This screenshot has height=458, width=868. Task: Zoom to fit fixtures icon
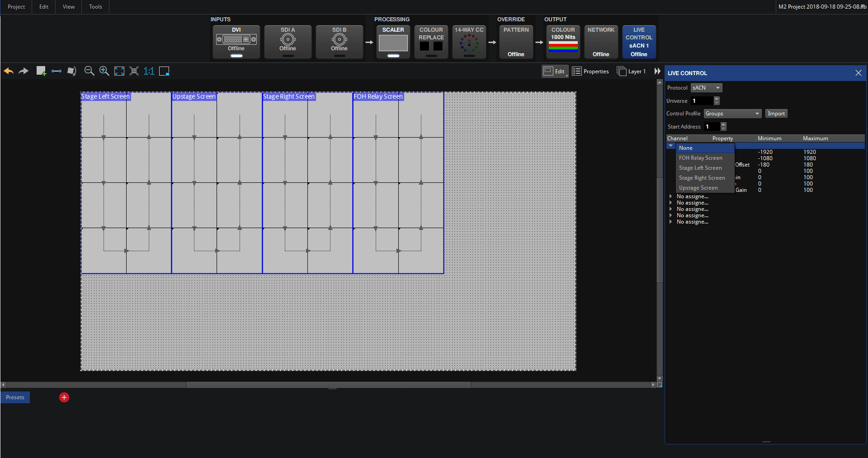(134, 71)
